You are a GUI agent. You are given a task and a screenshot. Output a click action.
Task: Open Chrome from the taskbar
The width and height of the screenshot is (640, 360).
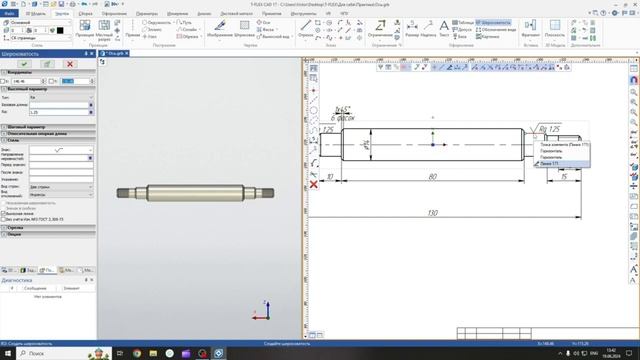click(137, 353)
